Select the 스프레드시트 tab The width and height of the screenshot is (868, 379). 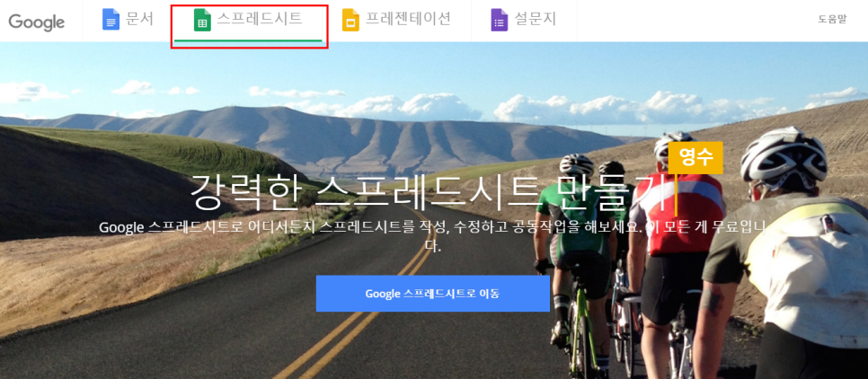(x=248, y=21)
